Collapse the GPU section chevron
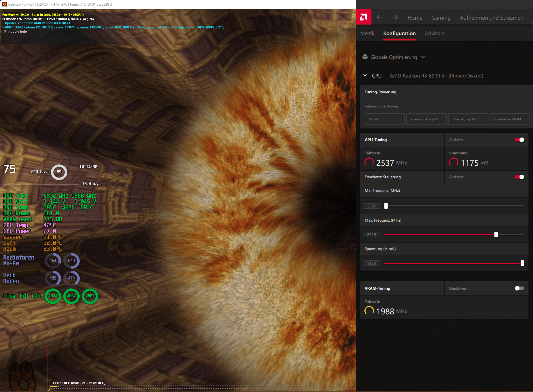 (365, 76)
